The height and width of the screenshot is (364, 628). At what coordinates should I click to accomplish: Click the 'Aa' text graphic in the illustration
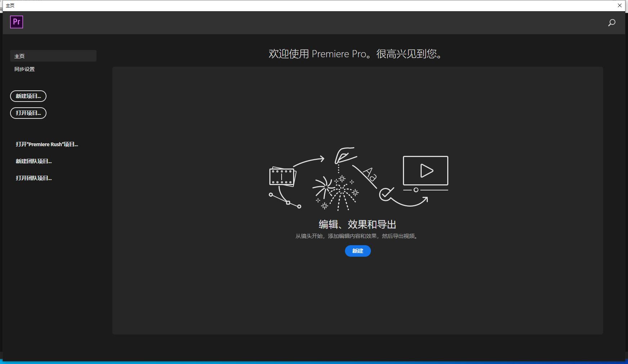[x=370, y=175]
